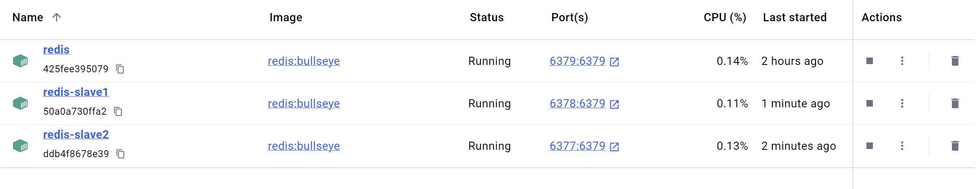Sort by the CPU (%) column header
The width and height of the screenshot is (980, 189).
tap(725, 18)
